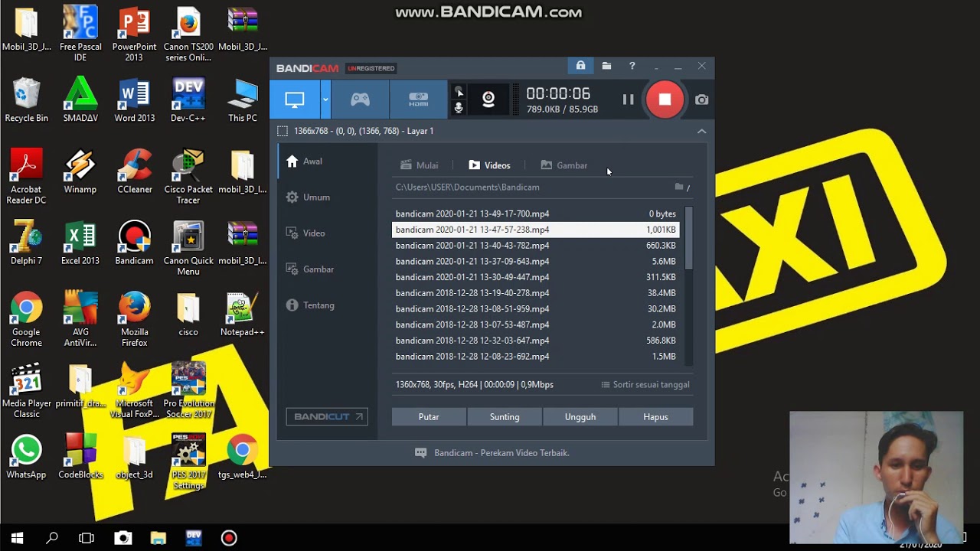Select HDMI device recording mode
The width and height of the screenshot is (980, 551).
pos(418,99)
